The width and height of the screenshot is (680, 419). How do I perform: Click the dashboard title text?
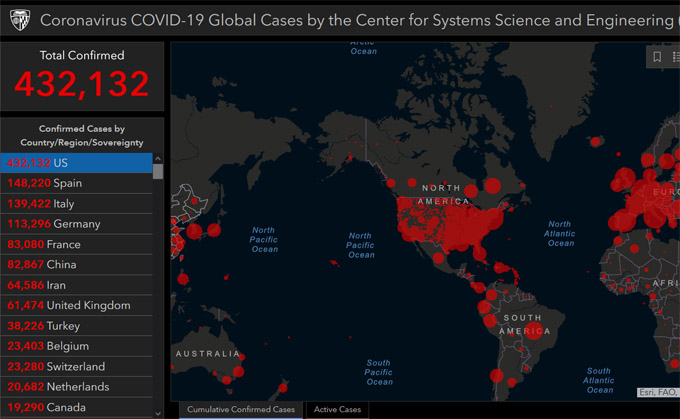tap(359, 20)
